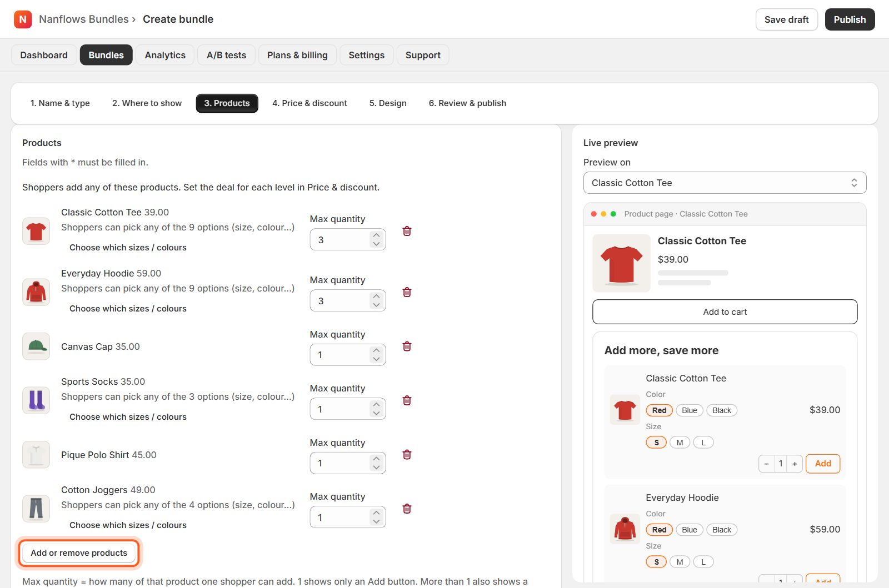Decrease Max quantity for Everyday Hoodie
This screenshot has height=588, width=889.
pyautogui.click(x=376, y=305)
